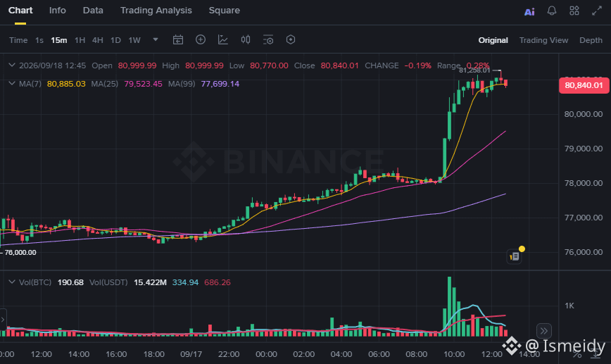This screenshot has width=611, height=364.
Task: Collapse the MA indicator row chevron
Action: (x=12, y=83)
